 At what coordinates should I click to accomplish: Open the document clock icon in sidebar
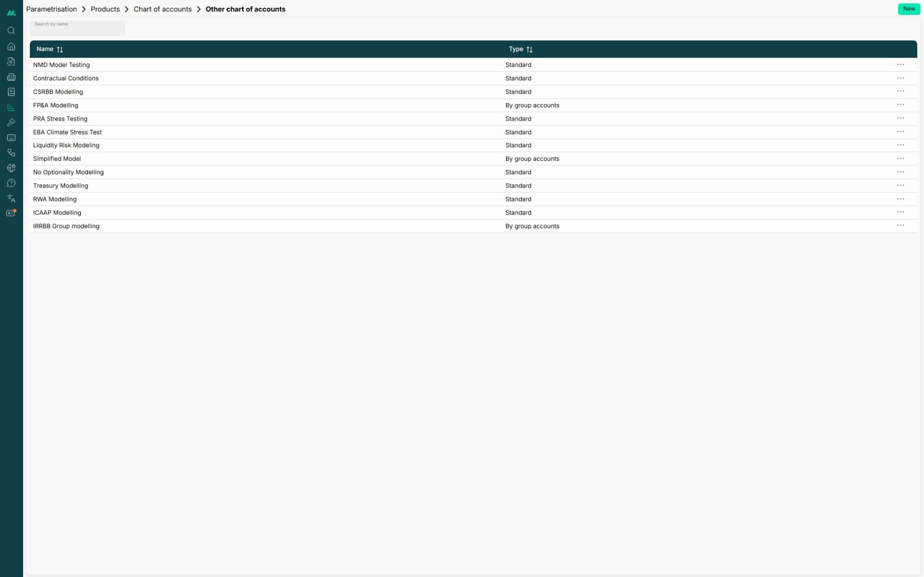coord(11,62)
